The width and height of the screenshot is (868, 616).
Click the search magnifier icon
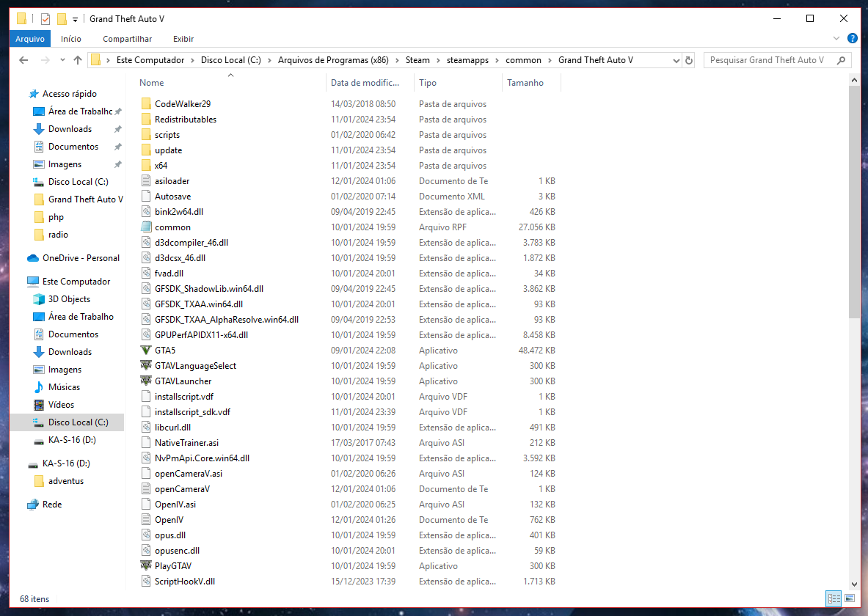coord(842,60)
